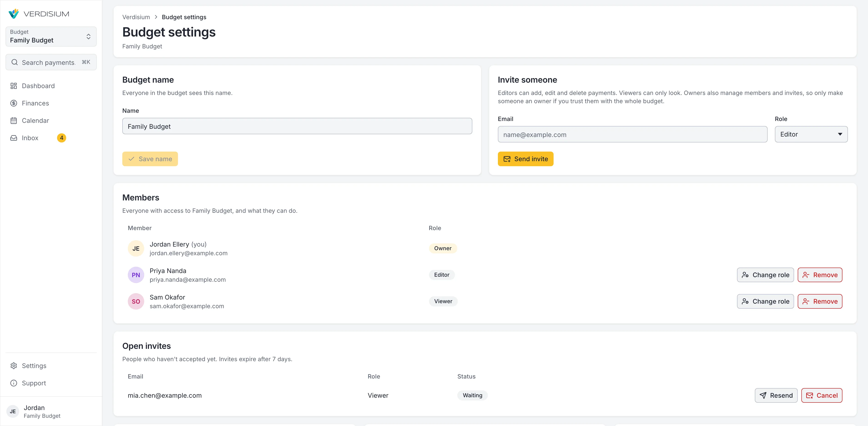Click the Member column header

click(x=139, y=228)
